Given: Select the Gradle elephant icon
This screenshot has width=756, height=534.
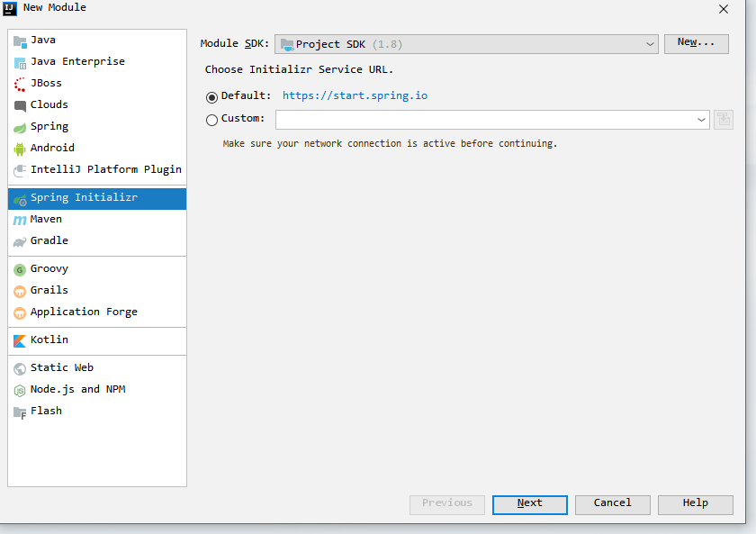Looking at the screenshot, I should (20, 241).
